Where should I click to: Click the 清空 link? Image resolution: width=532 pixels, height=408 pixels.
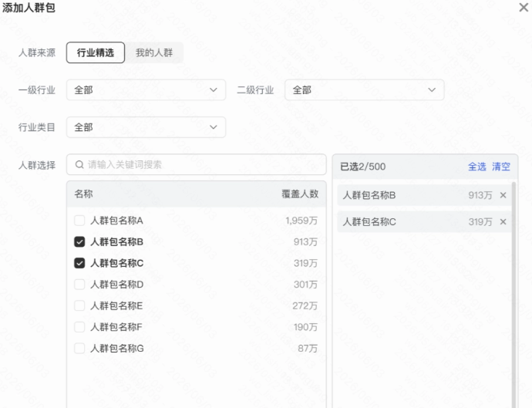[x=501, y=167]
